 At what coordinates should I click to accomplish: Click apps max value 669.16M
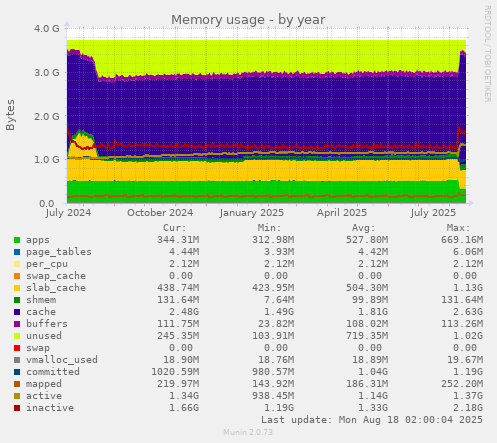pyautogui.click(x=462, y=240)
